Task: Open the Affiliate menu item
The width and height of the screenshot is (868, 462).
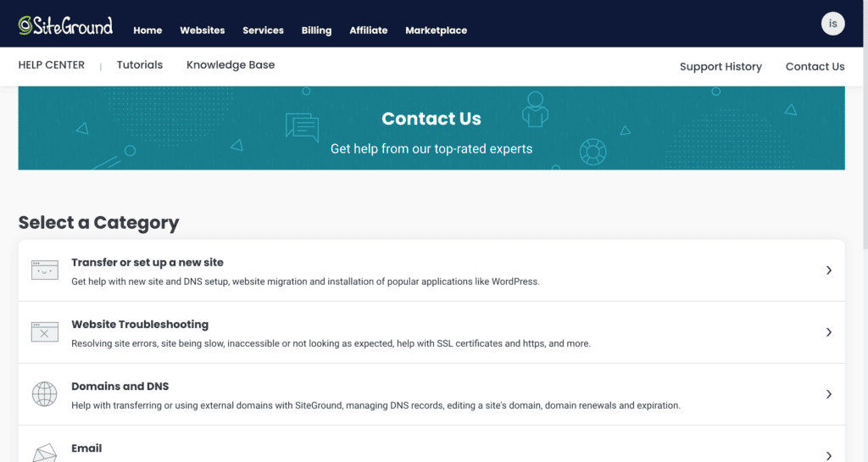Action: (368, 31)
